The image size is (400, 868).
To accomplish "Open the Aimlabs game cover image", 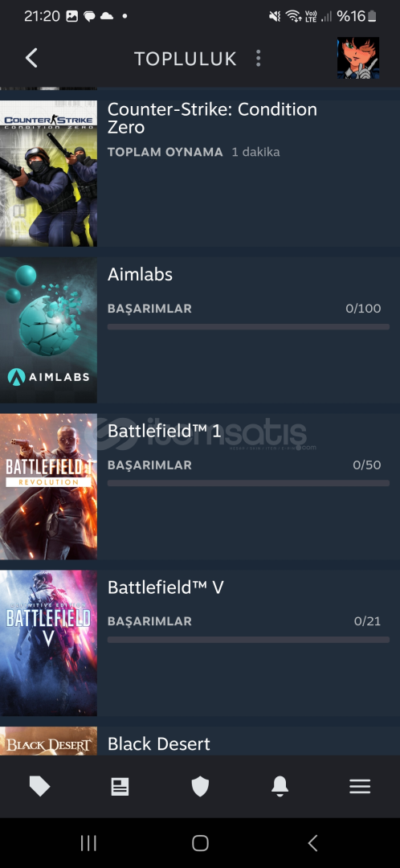I will [48, 330].
